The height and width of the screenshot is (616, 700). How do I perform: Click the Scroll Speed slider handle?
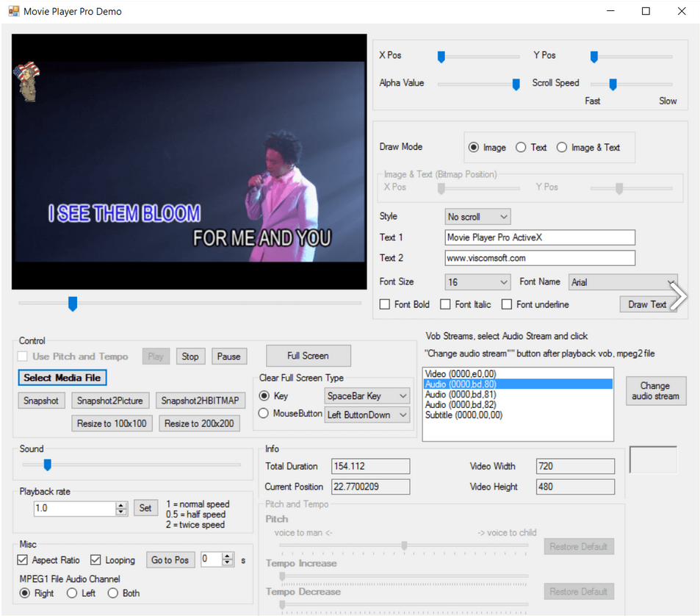point(613,85)
